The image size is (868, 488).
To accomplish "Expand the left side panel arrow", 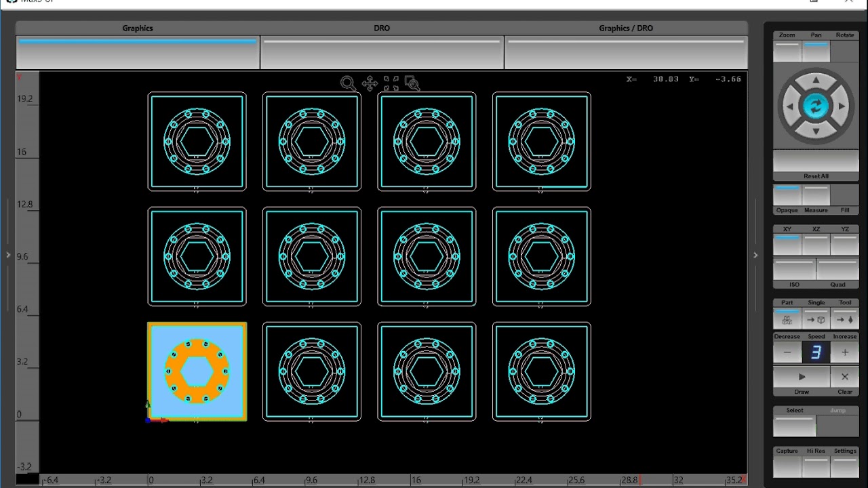I will pos(8,255).
